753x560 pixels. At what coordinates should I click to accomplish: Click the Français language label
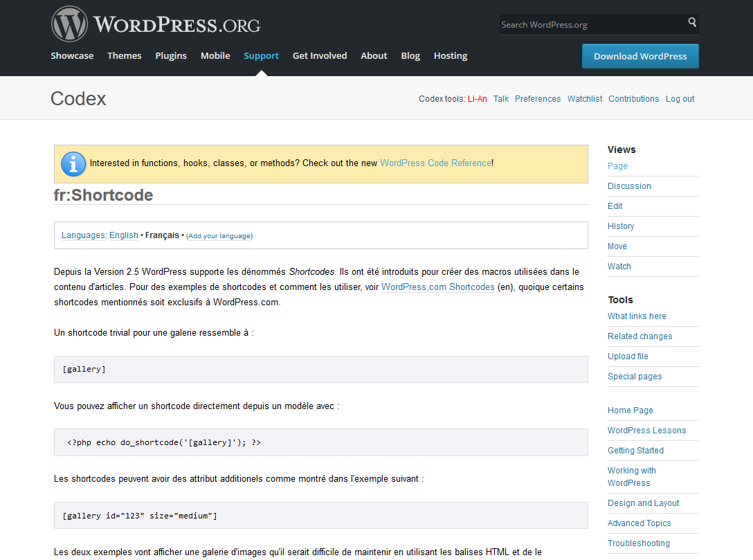[x=162, y=235]
